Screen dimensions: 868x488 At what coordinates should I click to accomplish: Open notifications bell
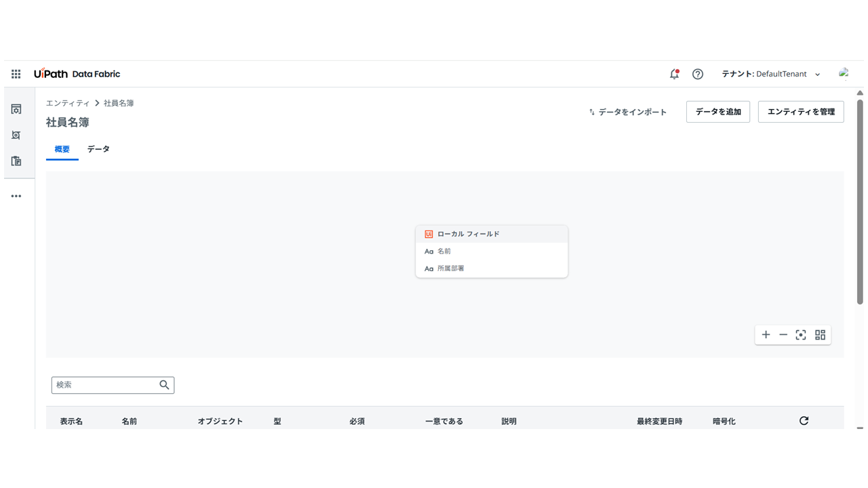(673, 74)
